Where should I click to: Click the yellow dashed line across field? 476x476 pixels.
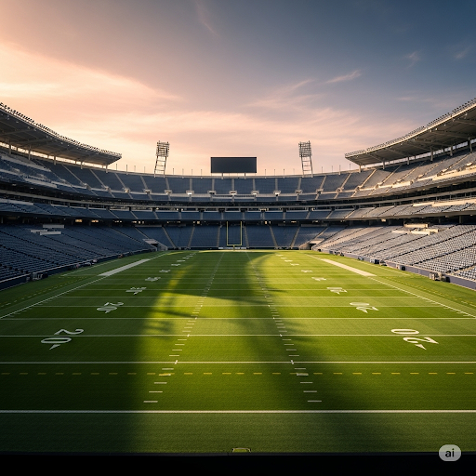pos(238,374)
